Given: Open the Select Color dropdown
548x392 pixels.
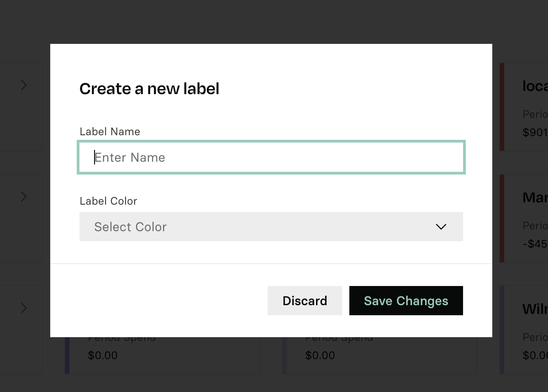Looking at the screenshot, I should pyautogui.click(x=271, y=227).
